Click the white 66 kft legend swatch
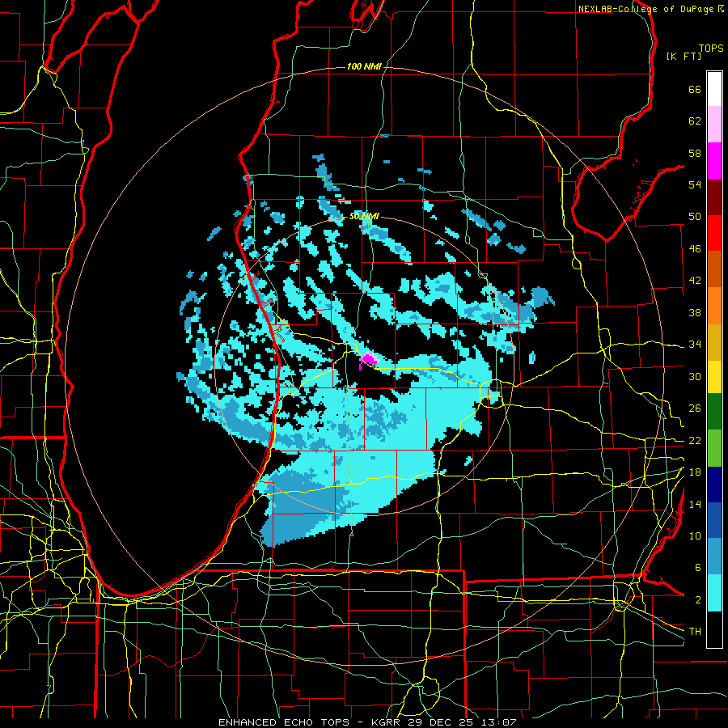 (714, 89)
